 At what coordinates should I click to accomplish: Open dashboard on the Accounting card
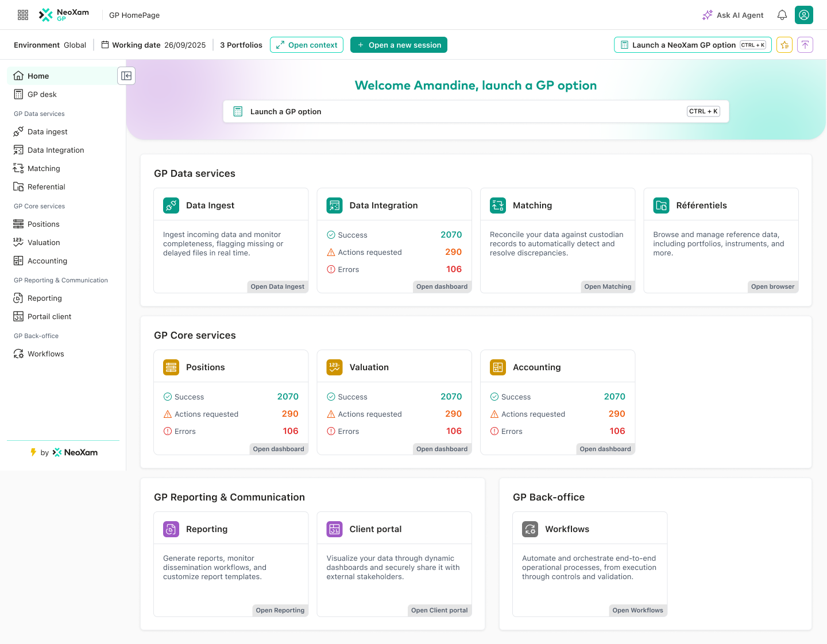[605, 449]
